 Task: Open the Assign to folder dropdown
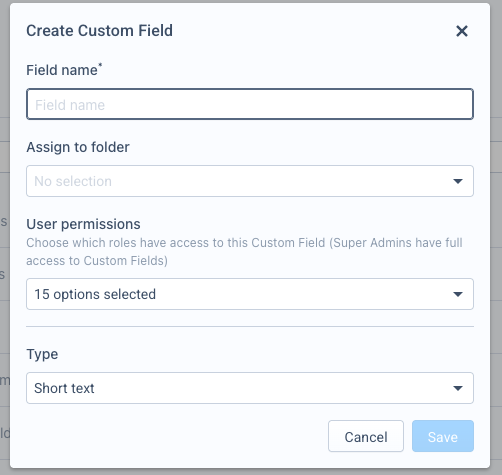250,181
